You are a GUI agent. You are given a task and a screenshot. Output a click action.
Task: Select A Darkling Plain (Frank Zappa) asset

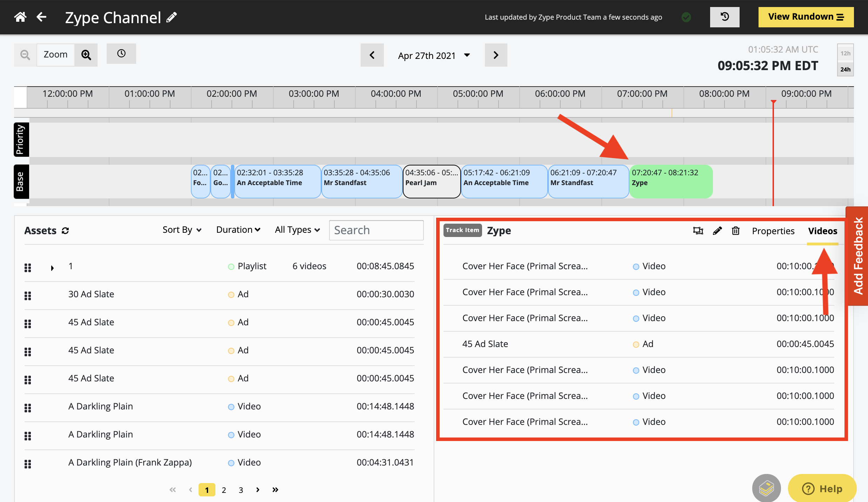220,462
